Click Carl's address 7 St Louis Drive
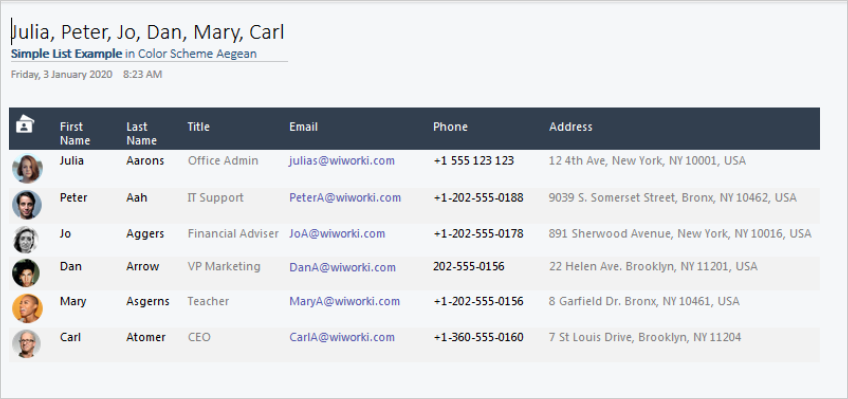848x399 pixels. point(645,337)
